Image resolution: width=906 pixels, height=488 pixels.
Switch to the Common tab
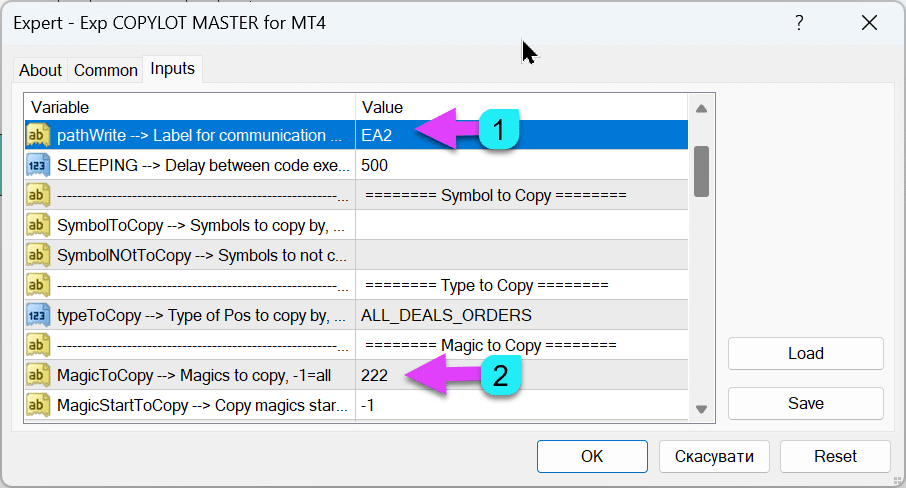(106, 70)
